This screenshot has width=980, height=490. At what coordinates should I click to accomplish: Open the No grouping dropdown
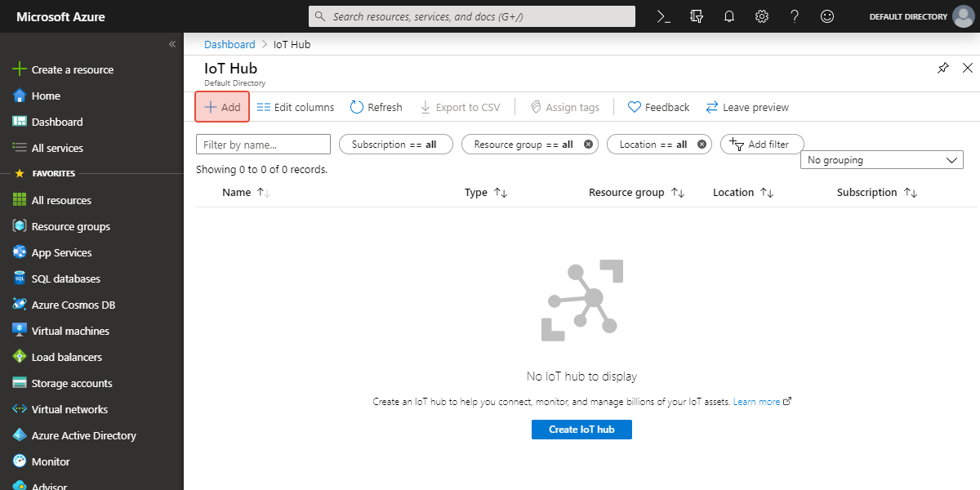(881, 159)
